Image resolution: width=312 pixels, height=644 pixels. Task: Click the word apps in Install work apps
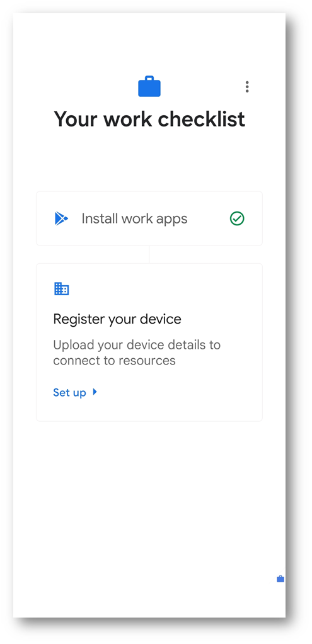pyautogui.click(x=172, y=220)
